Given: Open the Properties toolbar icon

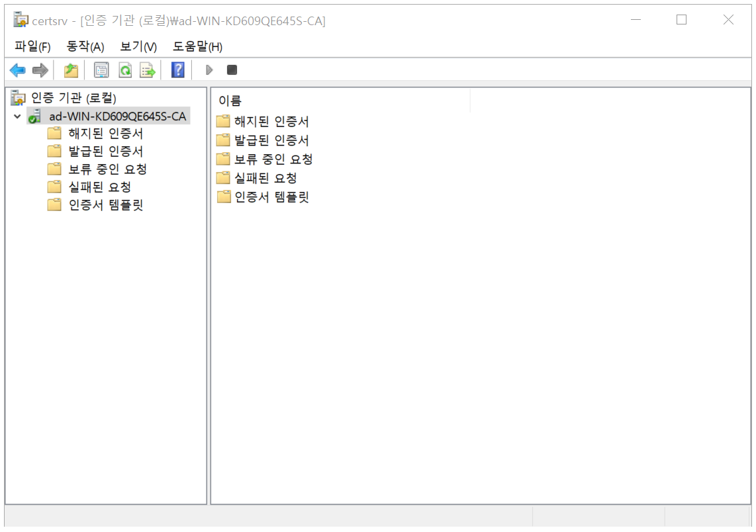Looking at the screenshot, I should point(101,70).
